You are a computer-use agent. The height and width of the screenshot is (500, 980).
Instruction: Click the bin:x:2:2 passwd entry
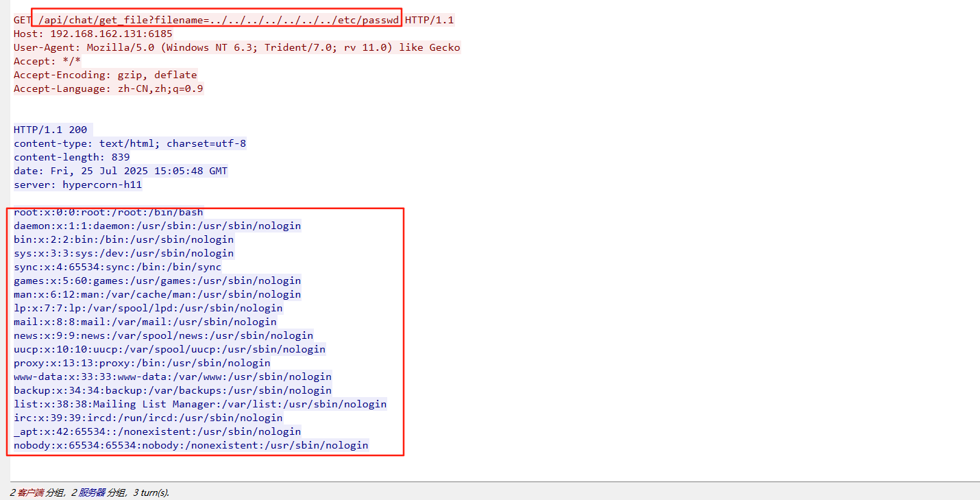[x=124, y=239]
